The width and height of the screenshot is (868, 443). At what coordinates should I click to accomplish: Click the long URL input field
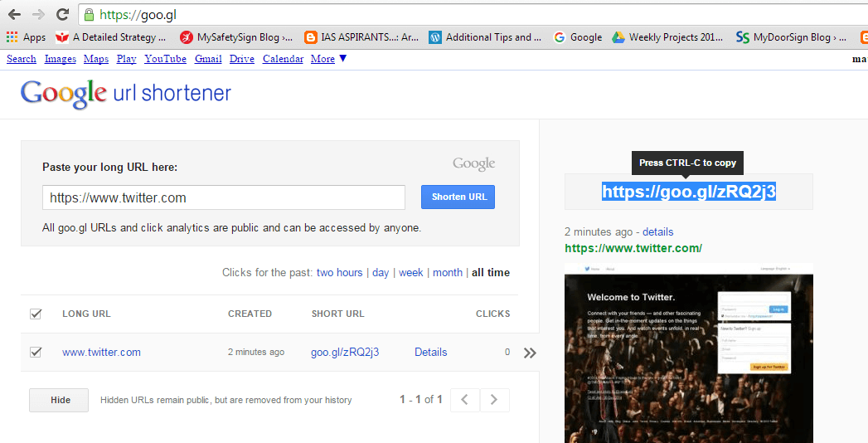pos(224,197)
